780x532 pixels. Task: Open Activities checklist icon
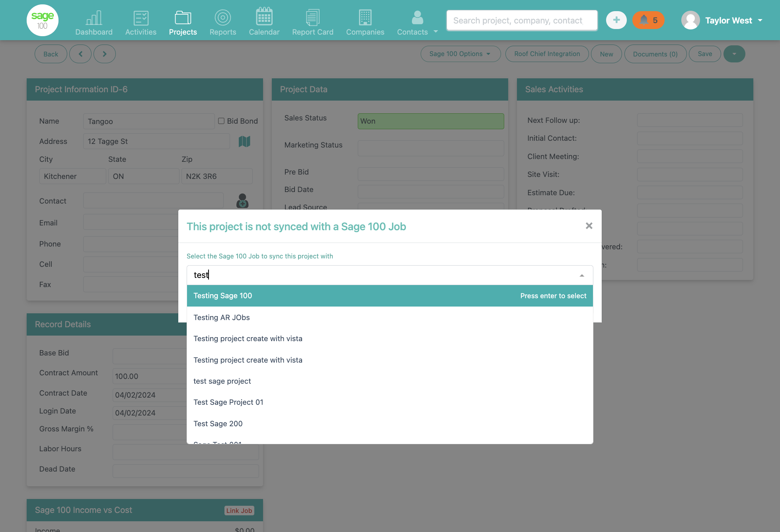point(141,18)
